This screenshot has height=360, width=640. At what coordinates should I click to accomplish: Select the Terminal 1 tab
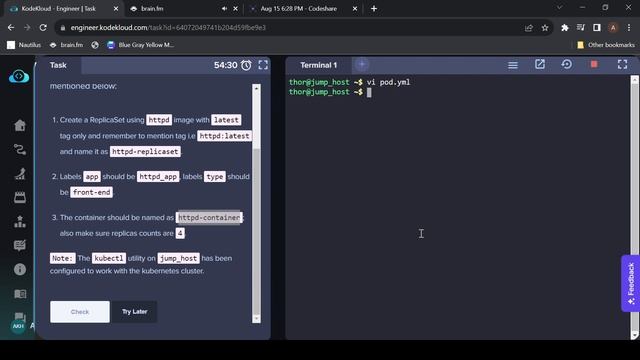319,65
